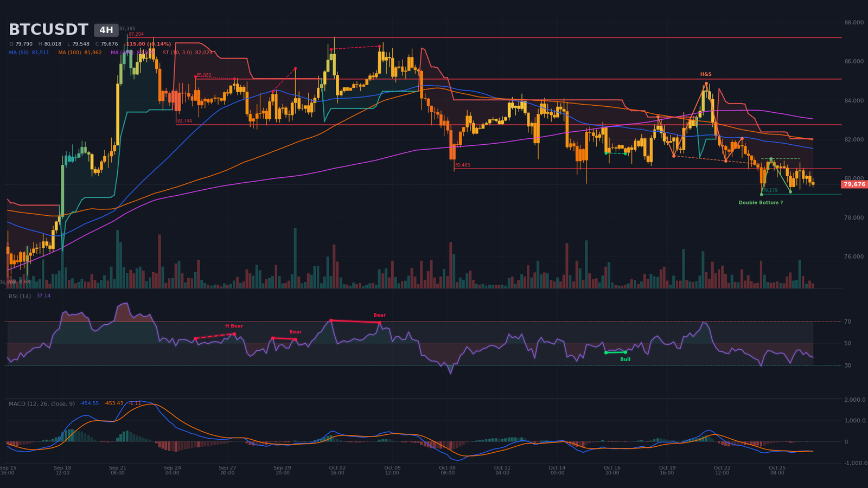Click the 84,000 price axis tick
This screenshot has width=868, height=488.
(854, 100)
